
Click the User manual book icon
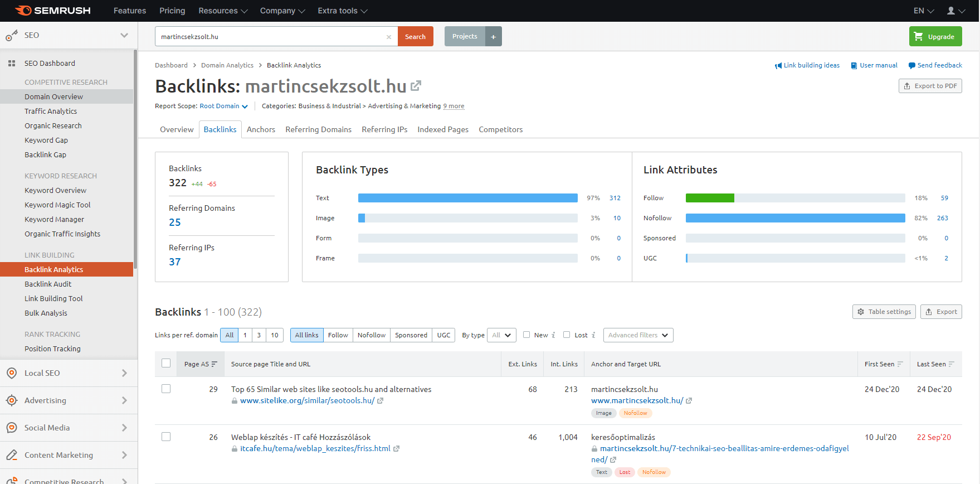pos(854,66)
